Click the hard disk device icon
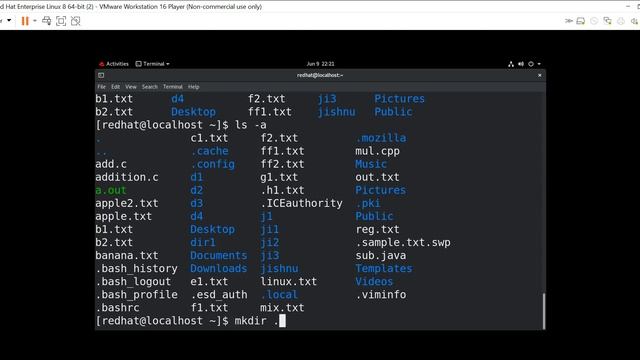 580,21
